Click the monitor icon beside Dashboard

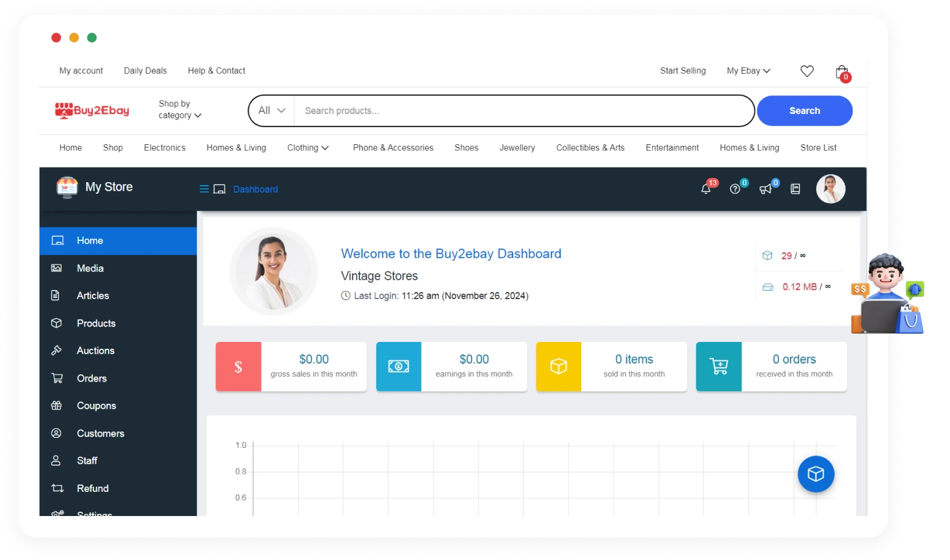click(x=219, y=189)
